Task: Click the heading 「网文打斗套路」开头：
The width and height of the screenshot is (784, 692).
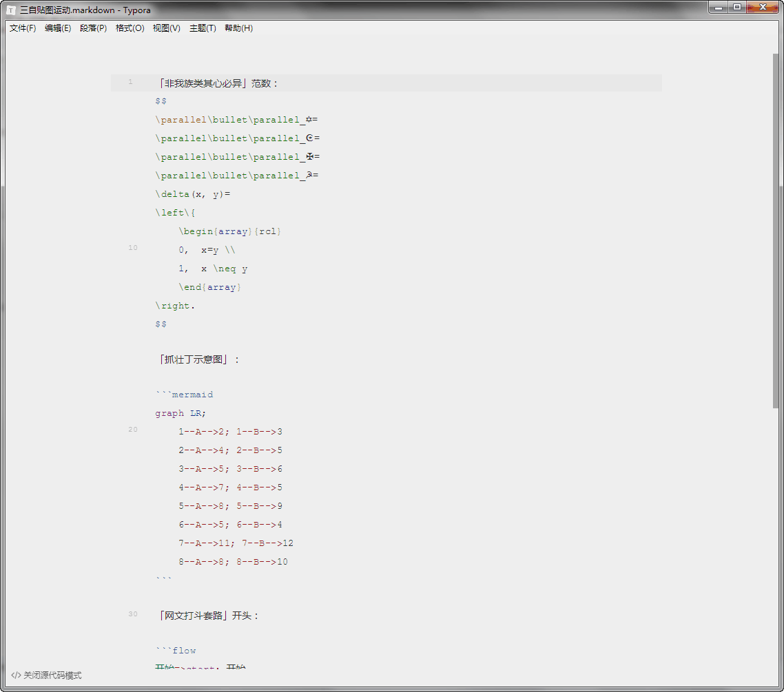Action: [208, 616]
